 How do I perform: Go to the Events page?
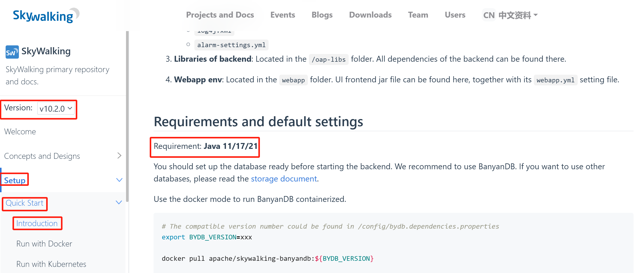pos(283,15)
